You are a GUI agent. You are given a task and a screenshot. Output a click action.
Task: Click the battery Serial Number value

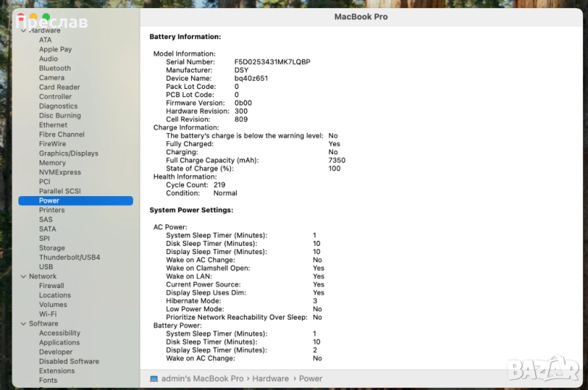coord(272,62)
